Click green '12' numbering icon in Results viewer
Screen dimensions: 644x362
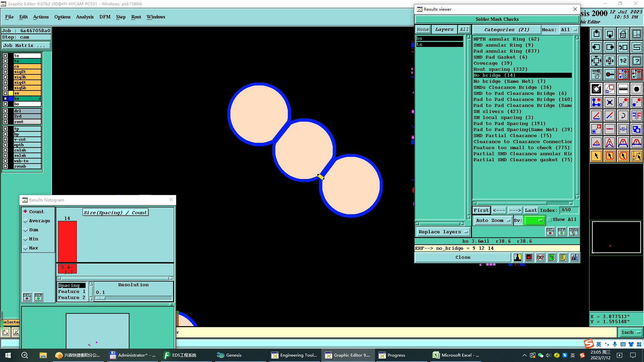point(552,257)
